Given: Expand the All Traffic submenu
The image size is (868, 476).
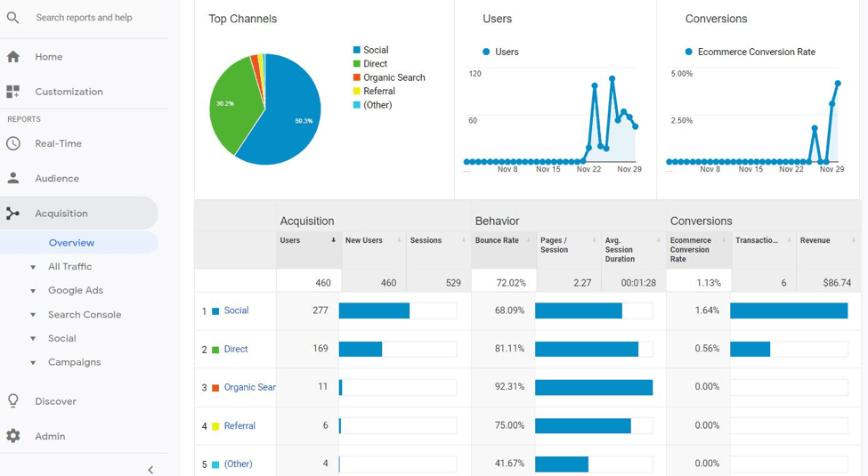Looking at the screenshot, I should click(33, 267).
